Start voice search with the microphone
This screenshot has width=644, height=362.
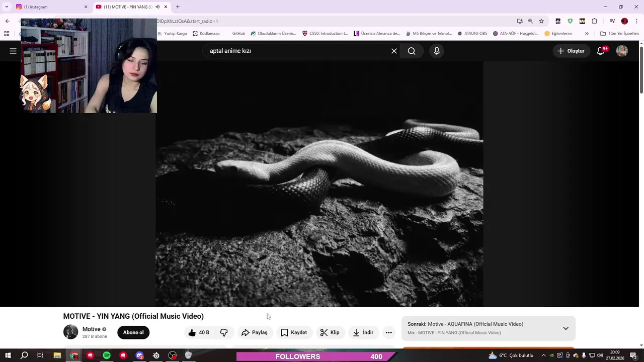(437, 51)
